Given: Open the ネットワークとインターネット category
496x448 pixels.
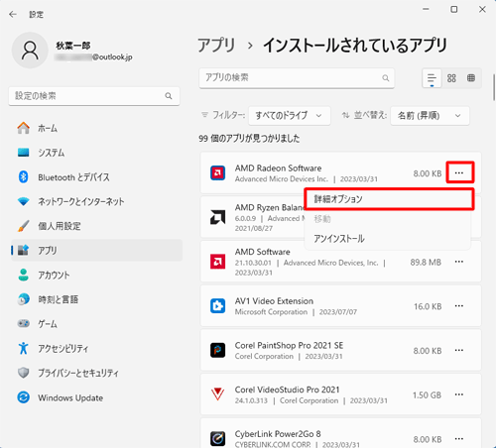Looking at the screenshot, I should (96, 201).
